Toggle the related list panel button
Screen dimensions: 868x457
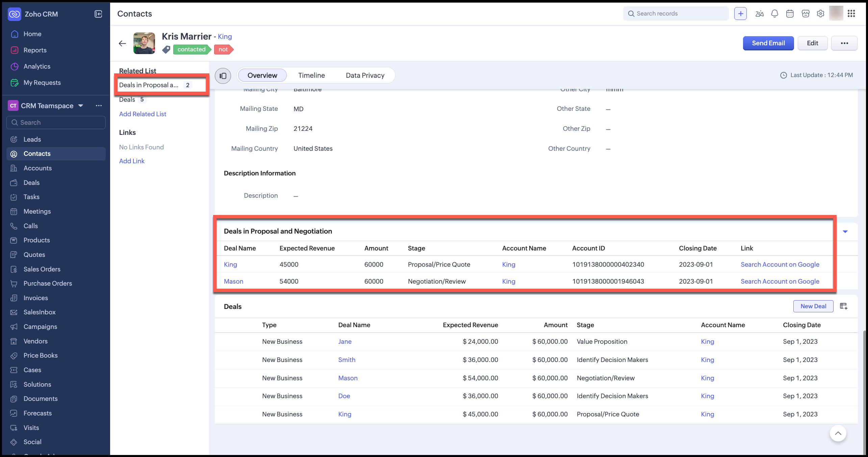pyautogui.click(x=223, y=76)
